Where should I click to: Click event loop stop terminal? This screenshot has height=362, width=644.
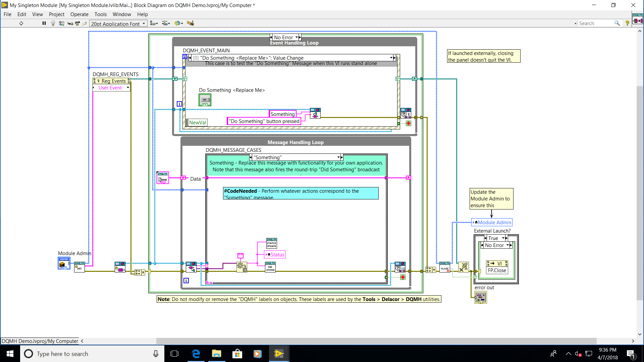(x=408, y=123)
